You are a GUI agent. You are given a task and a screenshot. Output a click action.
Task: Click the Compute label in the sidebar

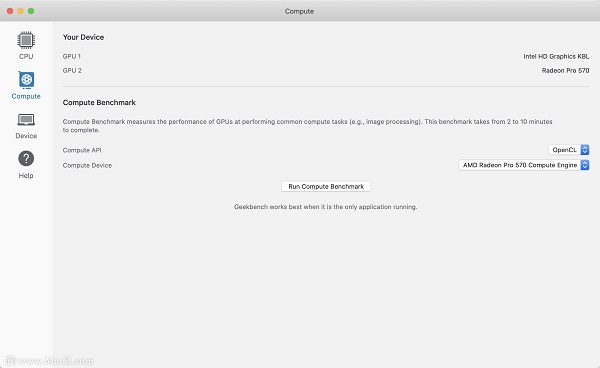click(x=26, y=96)
